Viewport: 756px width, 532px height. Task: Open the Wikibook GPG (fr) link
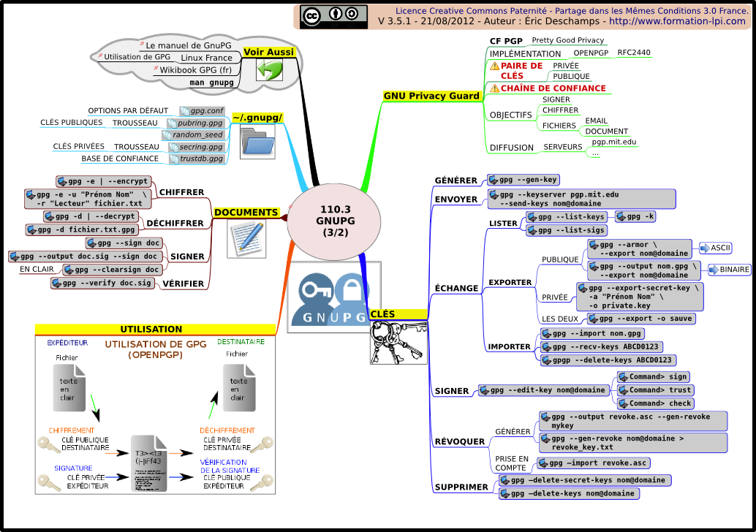click(x=195, y=70)
